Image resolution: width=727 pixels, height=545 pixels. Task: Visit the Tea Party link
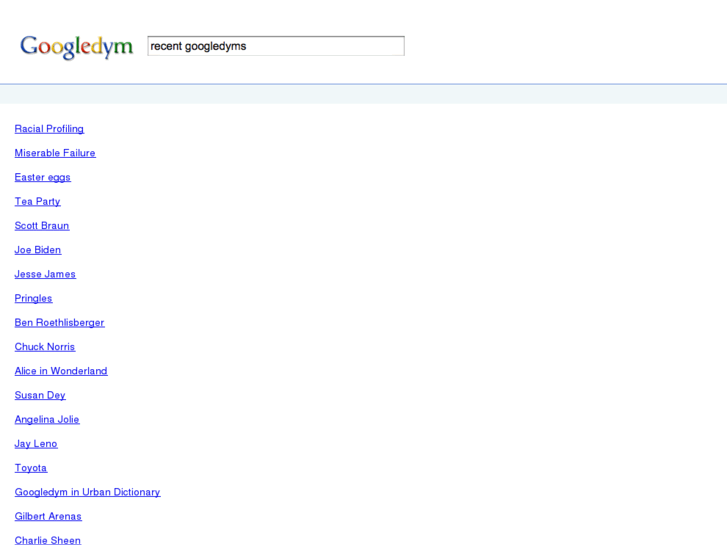point(38,202)
